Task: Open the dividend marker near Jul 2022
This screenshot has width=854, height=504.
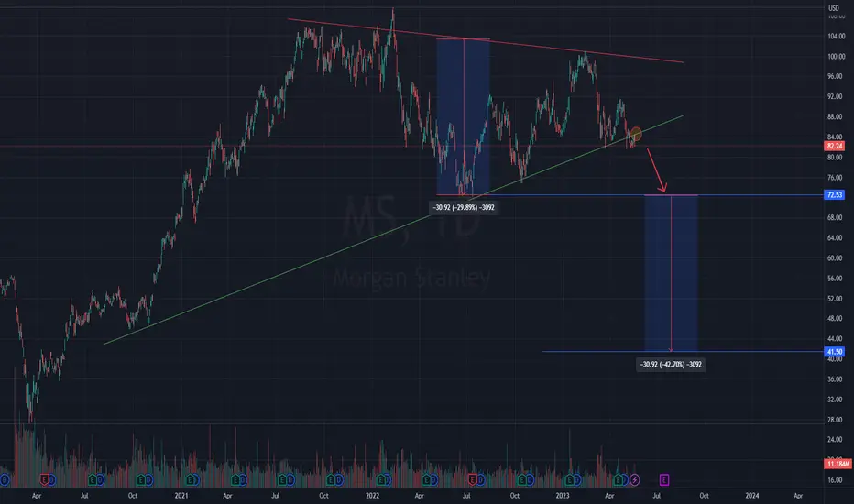Action: point(481,479)
